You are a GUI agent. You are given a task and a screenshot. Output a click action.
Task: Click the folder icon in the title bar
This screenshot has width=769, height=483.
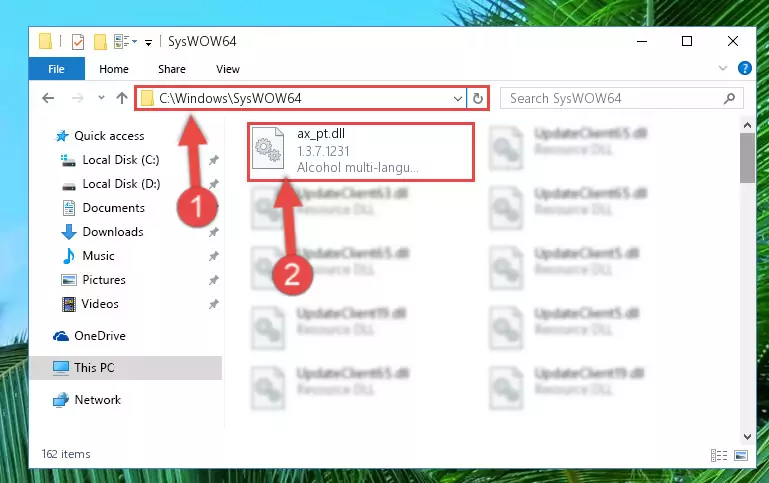point(45,41)
